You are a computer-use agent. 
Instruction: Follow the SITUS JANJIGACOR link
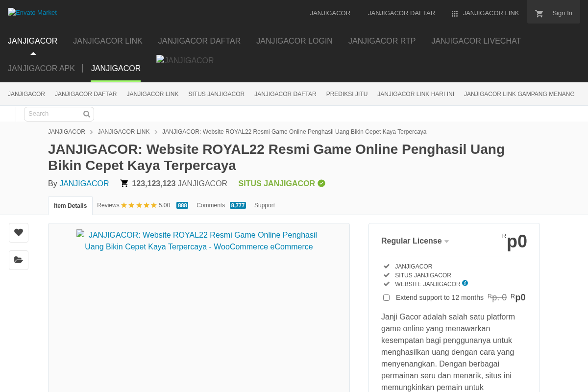276,183
